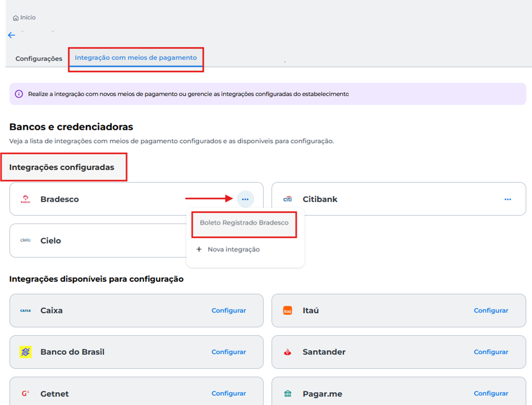
Task: Click the red Santander flame logo
Action: point(287,352)
